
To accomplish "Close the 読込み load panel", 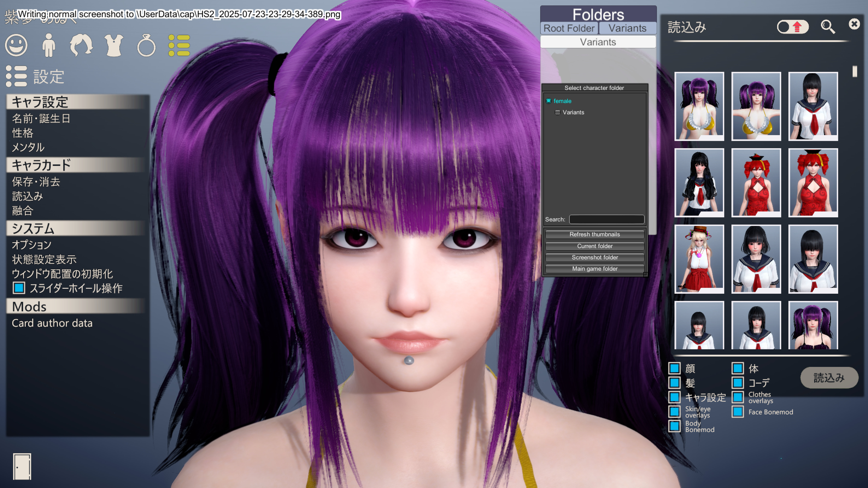I will pos(854,24).
